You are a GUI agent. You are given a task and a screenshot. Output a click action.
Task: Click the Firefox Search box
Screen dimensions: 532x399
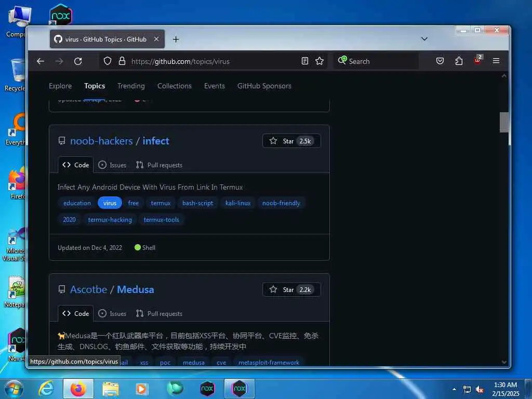pos(376,61)
